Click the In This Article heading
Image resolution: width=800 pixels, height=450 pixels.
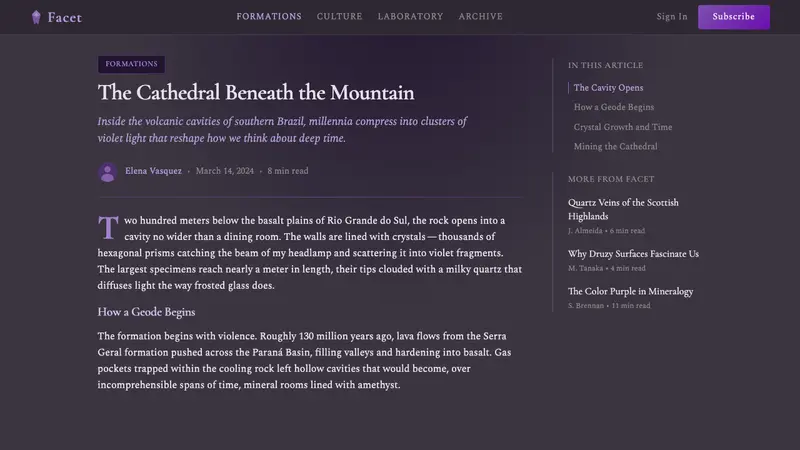click(x=606, y=65)
